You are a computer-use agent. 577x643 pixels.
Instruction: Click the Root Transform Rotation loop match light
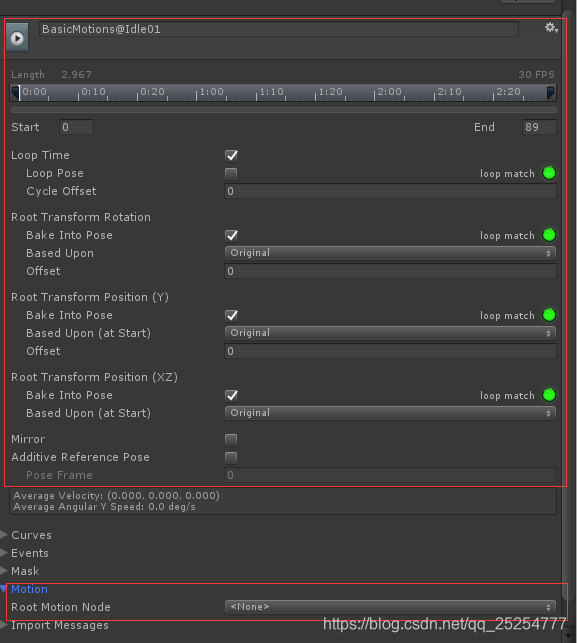point(549,235)
